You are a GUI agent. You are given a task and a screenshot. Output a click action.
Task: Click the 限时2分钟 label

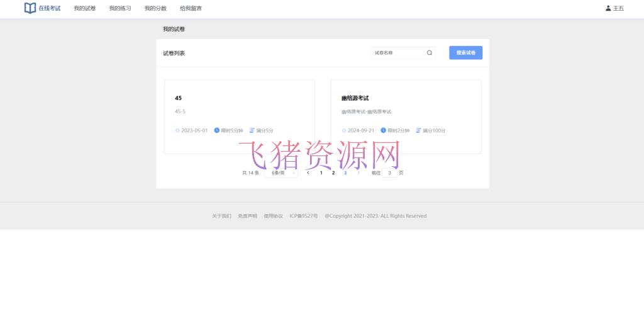[x=398, y=131]
